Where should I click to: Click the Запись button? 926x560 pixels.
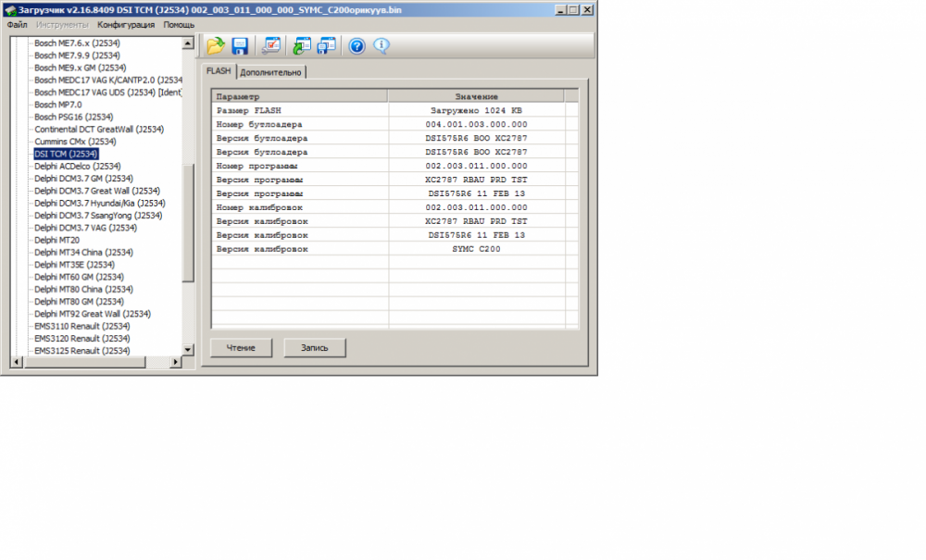coord(315,347)
